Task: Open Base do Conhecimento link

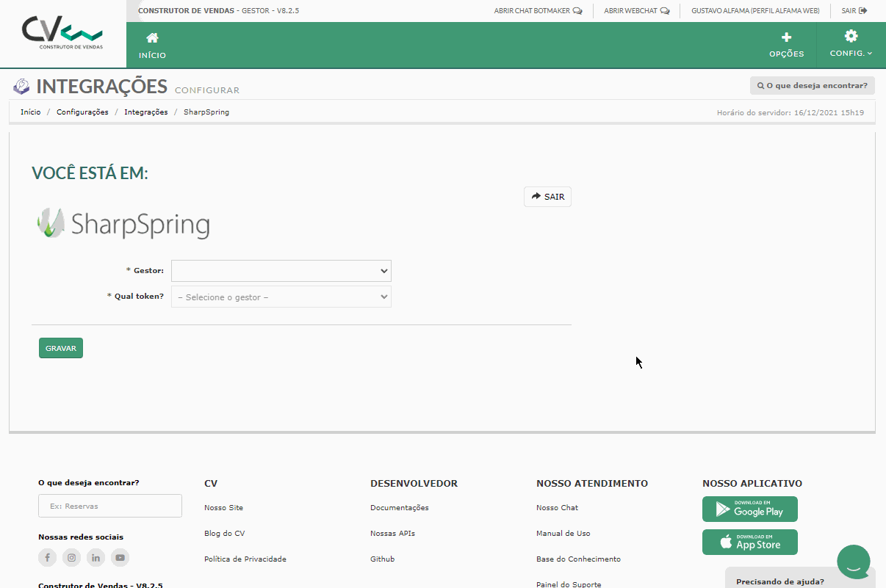Action: point(578,559)
